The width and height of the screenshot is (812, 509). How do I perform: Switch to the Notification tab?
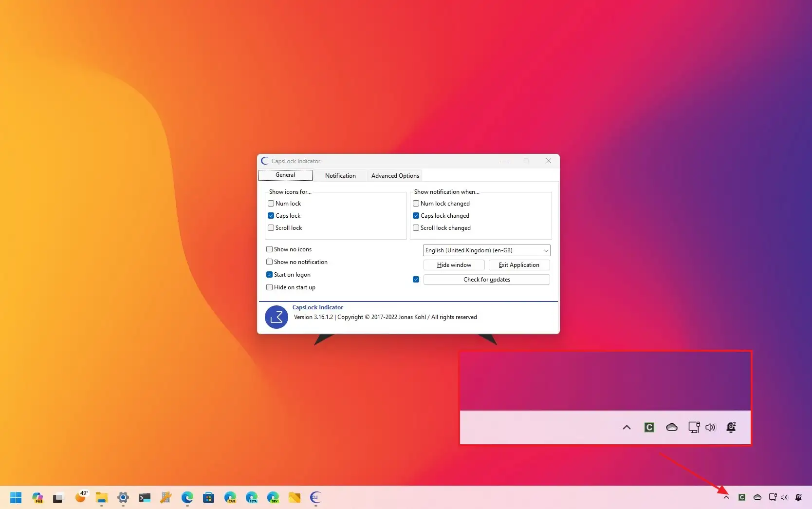[x=340, y=175]
